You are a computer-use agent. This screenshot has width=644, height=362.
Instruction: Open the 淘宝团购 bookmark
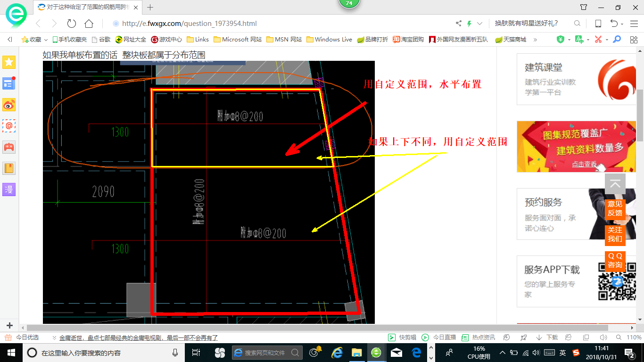click(x=409, y=40)
